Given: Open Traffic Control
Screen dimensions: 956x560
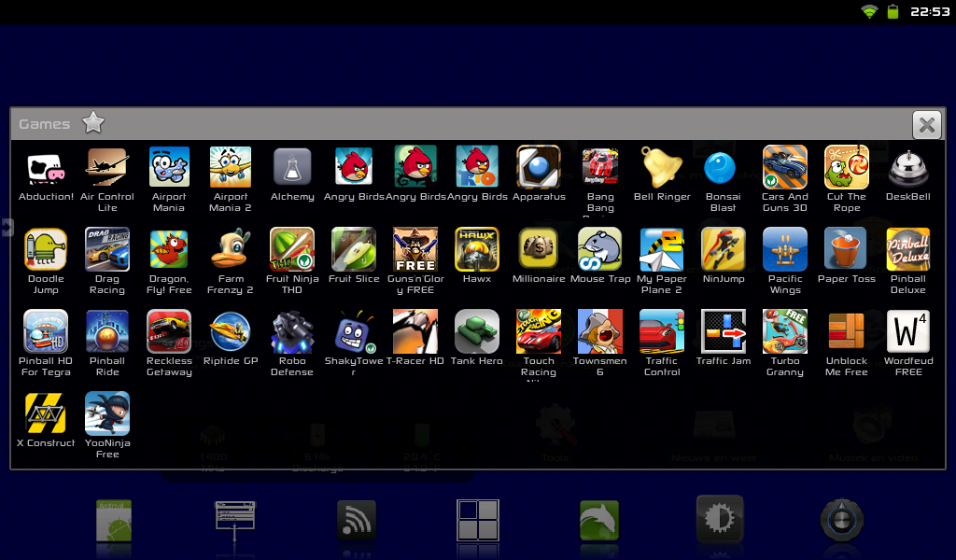Looking at the screenshot, I should (662, 331).
